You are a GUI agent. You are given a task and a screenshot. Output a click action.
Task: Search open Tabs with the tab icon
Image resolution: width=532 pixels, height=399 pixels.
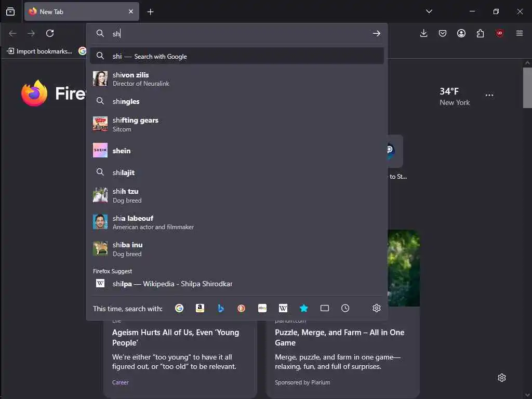[x=325, y=308]
